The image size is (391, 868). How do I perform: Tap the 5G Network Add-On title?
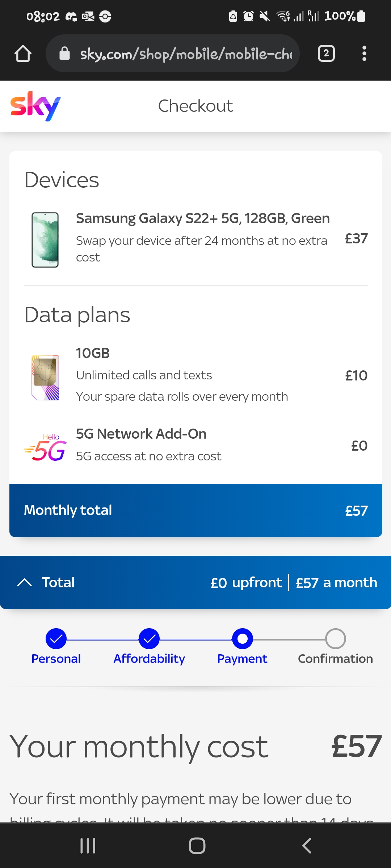coord(141,434)
